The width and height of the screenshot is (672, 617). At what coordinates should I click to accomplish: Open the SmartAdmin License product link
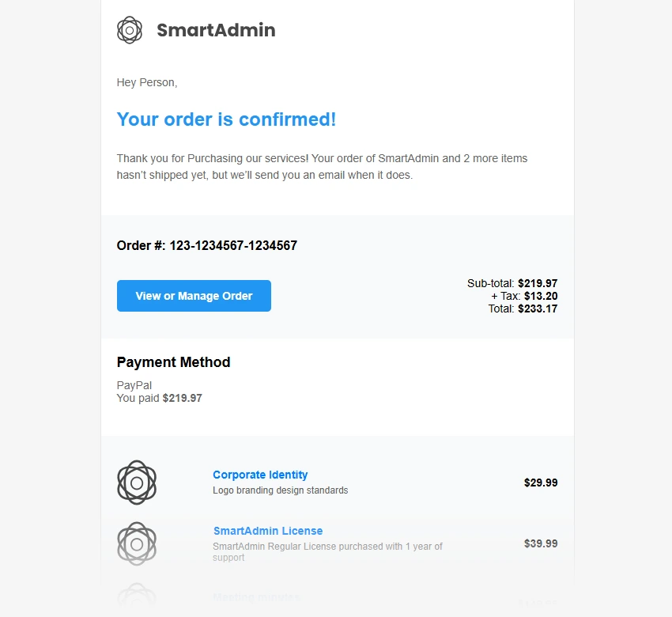tap(267, 531)
